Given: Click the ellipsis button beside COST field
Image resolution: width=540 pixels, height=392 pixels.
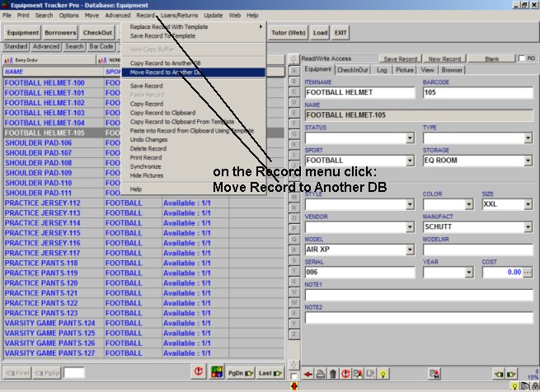Looking at the screenshot, I should [x=528, y=272].
